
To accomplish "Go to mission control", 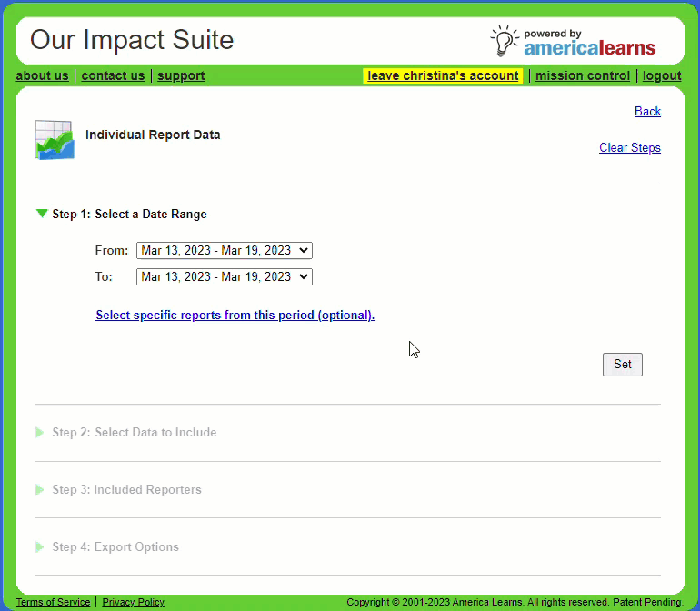I will tap(582, 75).
